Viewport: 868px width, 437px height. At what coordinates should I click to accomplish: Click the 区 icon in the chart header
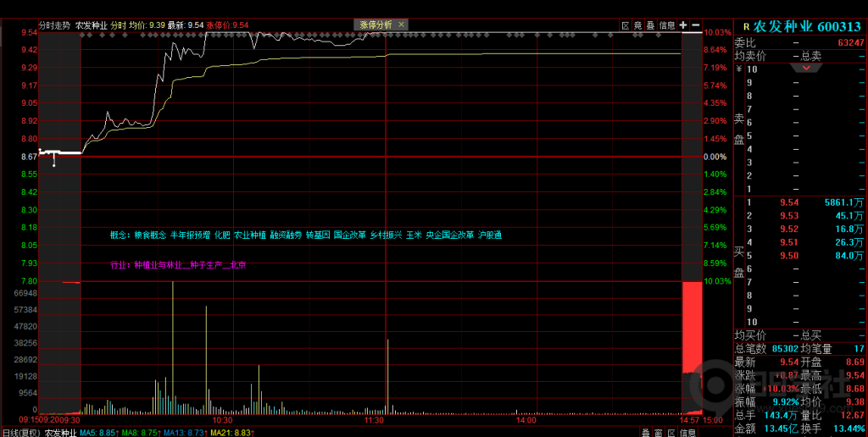point(626,25)
